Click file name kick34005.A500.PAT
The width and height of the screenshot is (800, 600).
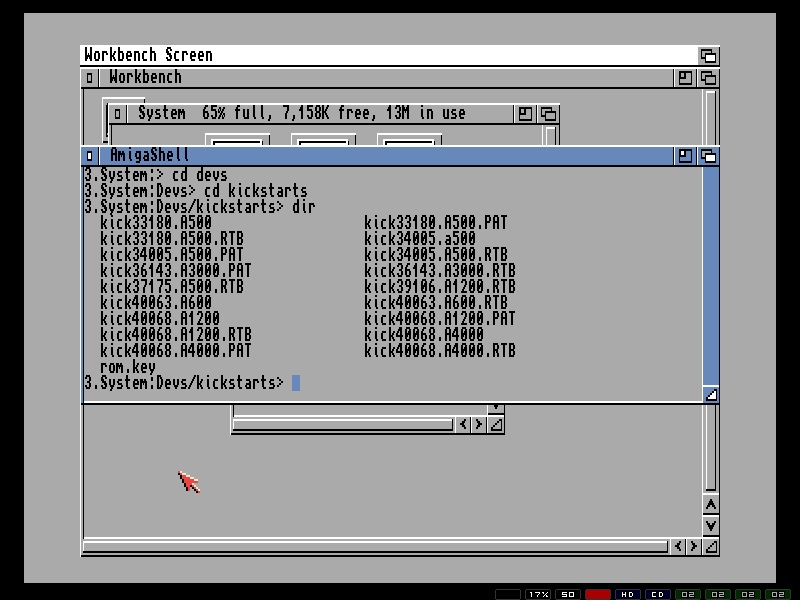coord(172,255)
